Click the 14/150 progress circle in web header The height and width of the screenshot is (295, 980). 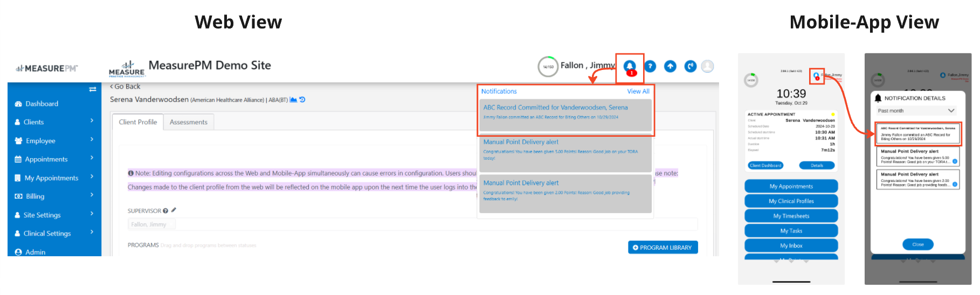click(548, 67)
